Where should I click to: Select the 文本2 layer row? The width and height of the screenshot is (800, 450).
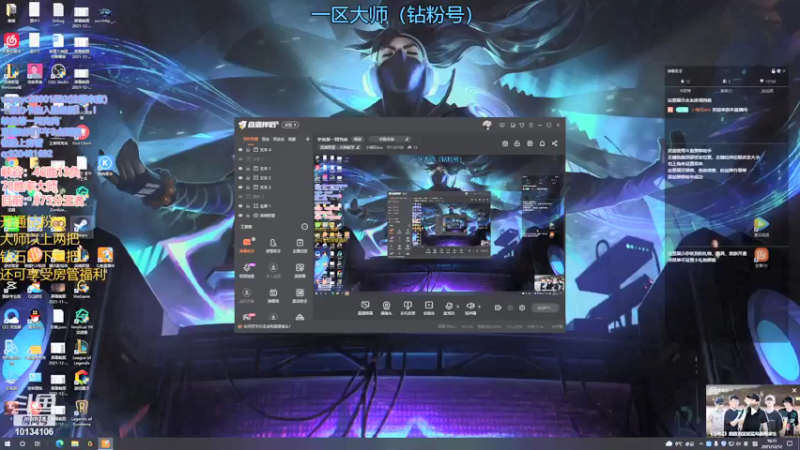pos(274,187)
